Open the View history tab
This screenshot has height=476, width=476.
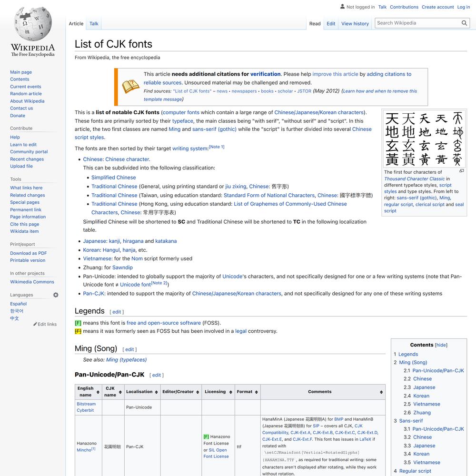[x=355, y=24]
